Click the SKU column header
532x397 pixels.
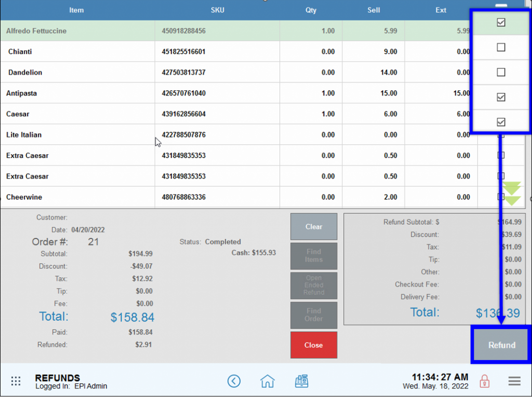pyautogui.click(x=218, y=10)
